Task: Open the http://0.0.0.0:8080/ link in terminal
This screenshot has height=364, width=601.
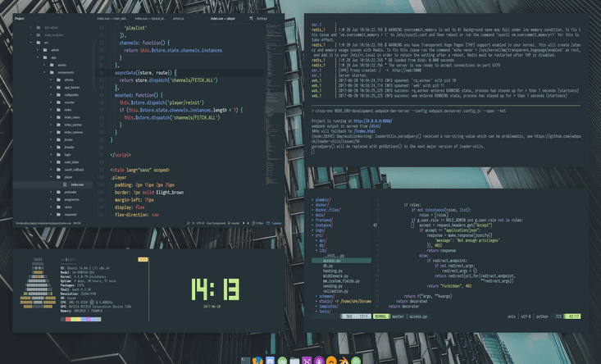Action: [372, 121]
